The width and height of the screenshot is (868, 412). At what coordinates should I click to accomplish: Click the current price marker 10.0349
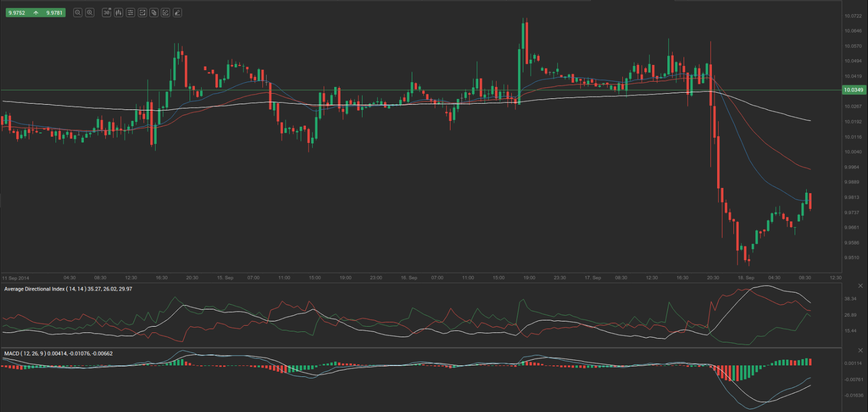(853, 90)
